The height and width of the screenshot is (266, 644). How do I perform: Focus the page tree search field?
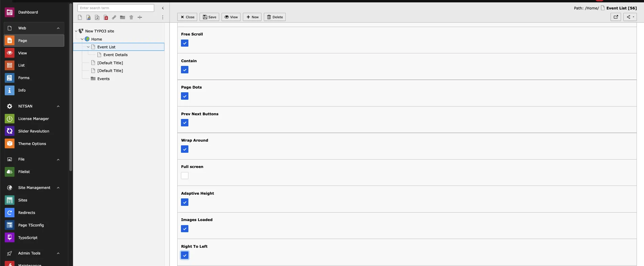116,8
